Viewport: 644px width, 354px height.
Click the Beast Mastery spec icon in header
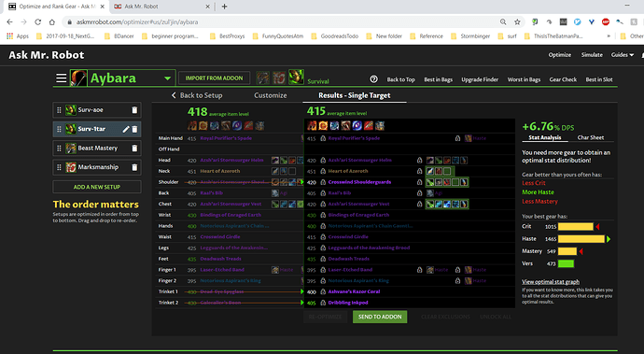click(263, 78)
